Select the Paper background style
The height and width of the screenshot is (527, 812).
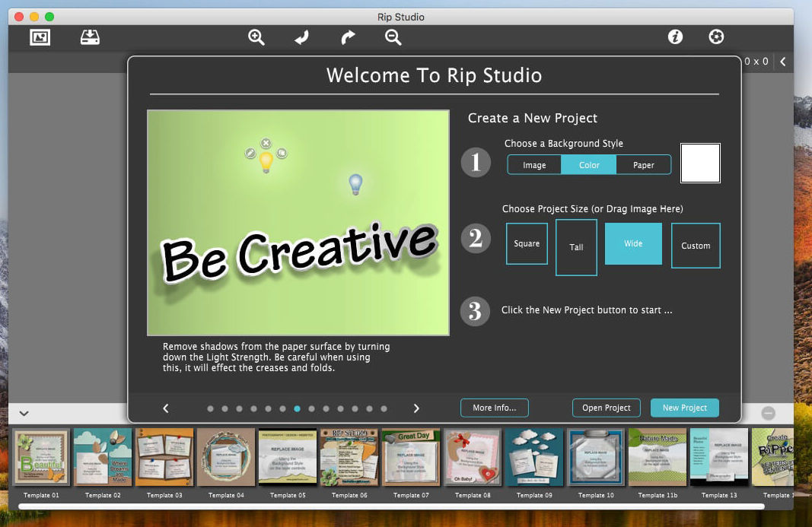click(x=643, y=165)
